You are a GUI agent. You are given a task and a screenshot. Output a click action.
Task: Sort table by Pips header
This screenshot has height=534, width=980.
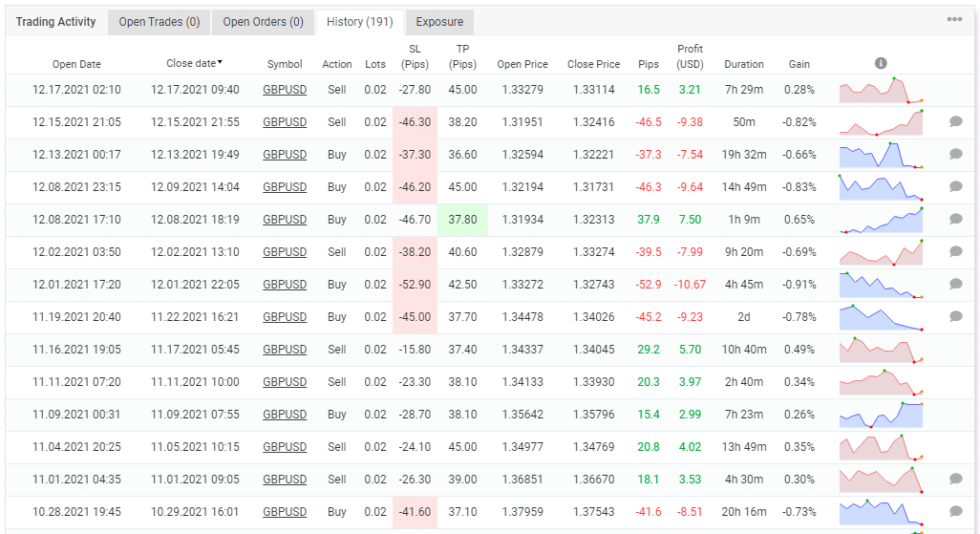[649, 64]
